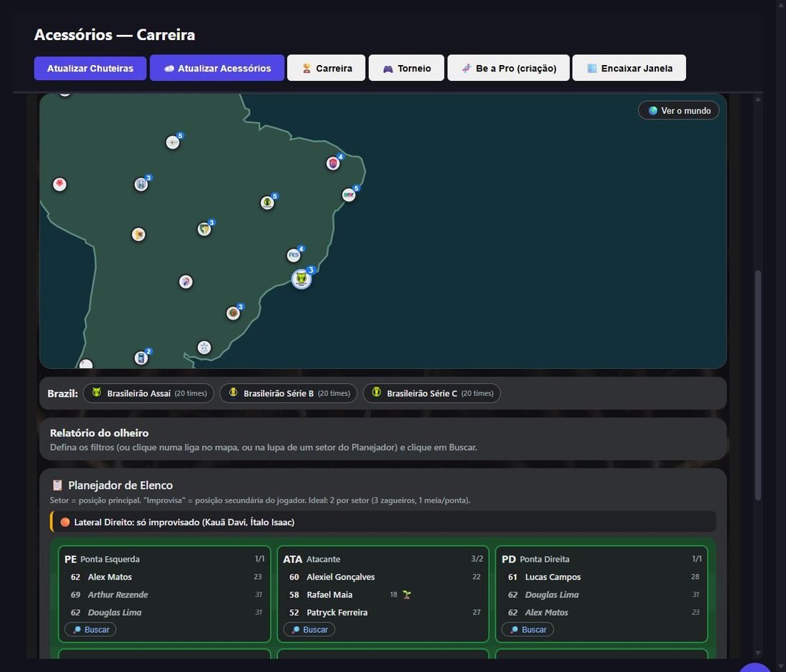The image size is (786, 672).
Task: Select the Brasileirão Assaí league chip
Action: click(149, 393)
